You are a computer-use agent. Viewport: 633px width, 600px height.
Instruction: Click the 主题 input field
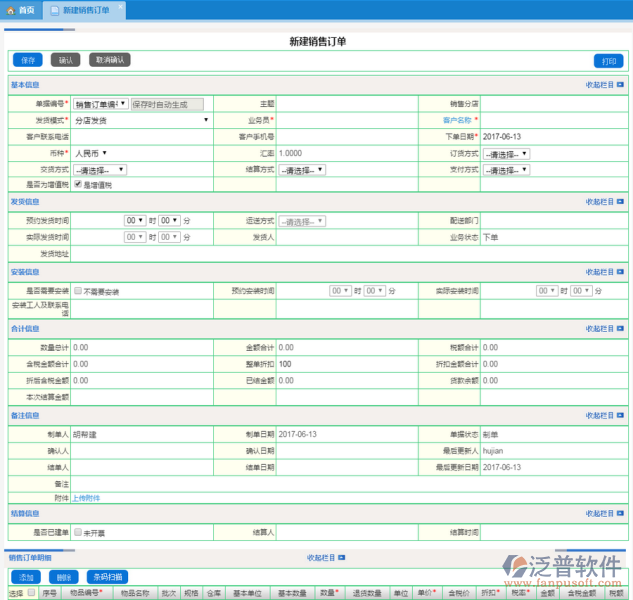point(347,104)
